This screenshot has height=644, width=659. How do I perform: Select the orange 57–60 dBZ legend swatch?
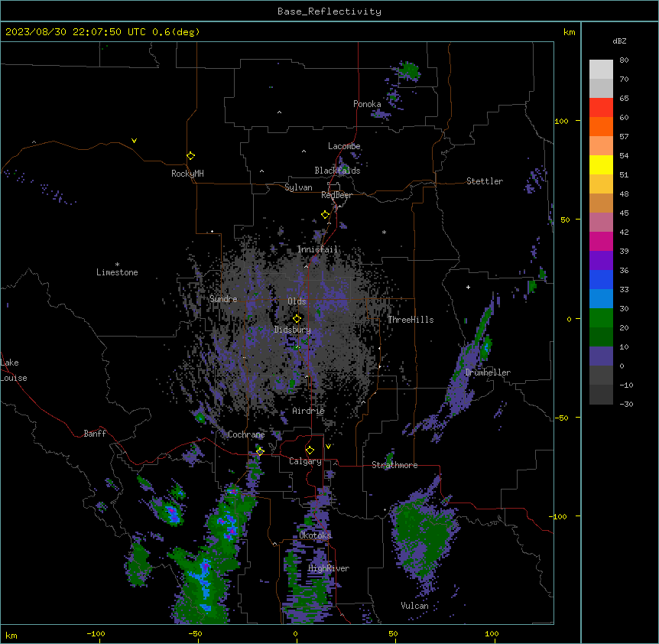tap(601, 126)
